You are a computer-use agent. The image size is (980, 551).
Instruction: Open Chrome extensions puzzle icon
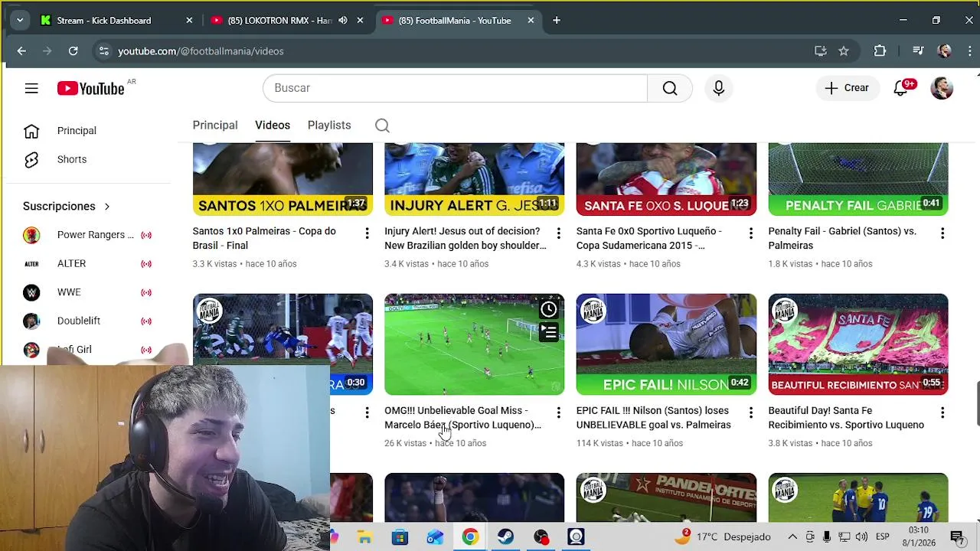point(880,51)
